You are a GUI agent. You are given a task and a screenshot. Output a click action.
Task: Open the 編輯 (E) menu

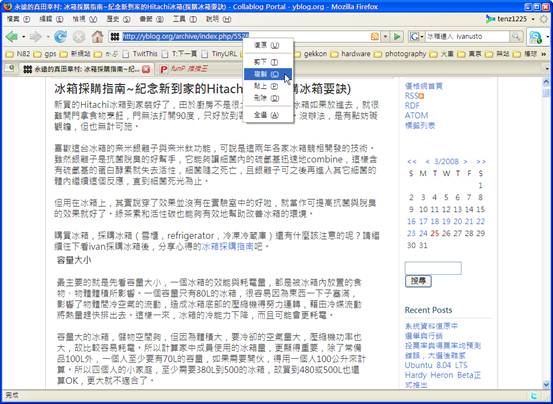tap(51, 19)
